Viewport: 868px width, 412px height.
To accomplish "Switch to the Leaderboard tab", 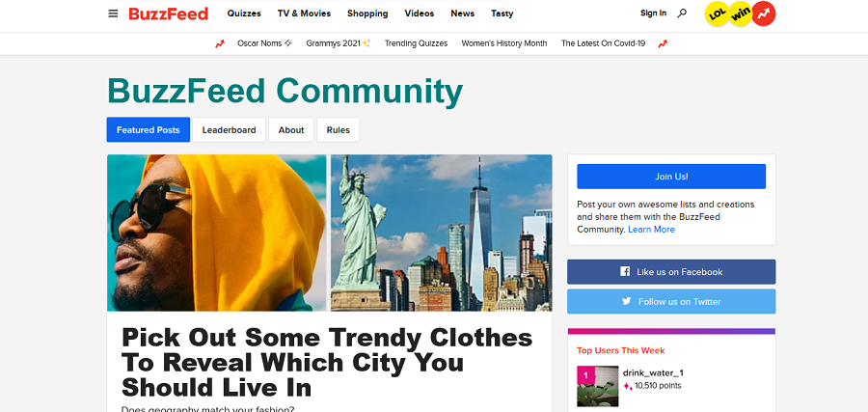I will (230, 130).
